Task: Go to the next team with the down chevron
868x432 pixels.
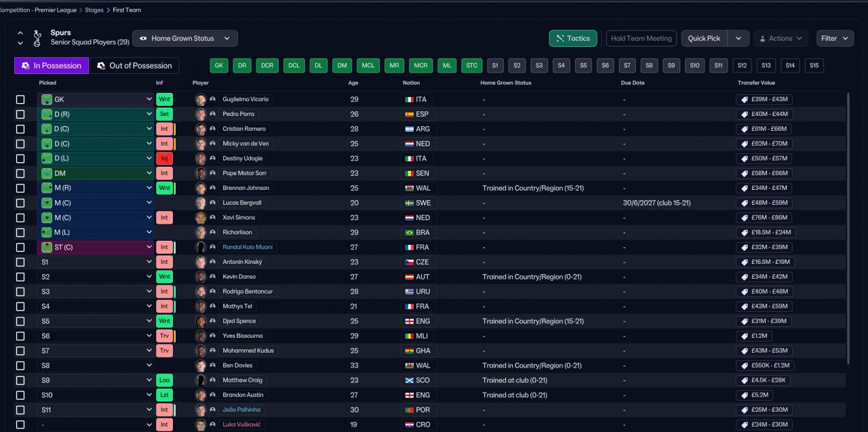Action: tap(20, 43)
